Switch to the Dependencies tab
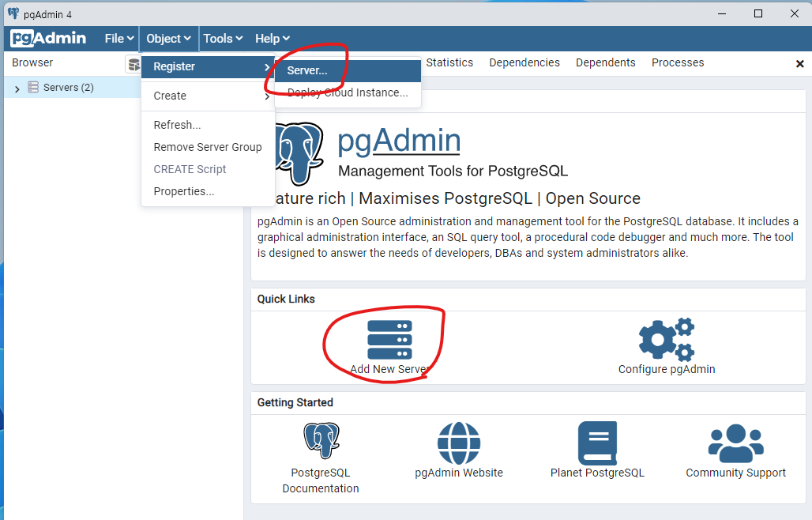The width and height of the screenshot is (812, 520). (524, 62)
